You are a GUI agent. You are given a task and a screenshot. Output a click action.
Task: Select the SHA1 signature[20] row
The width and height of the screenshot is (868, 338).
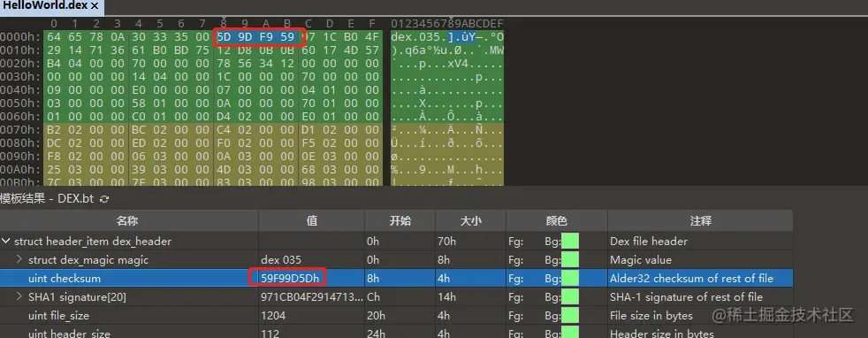[x=396, y=297]
